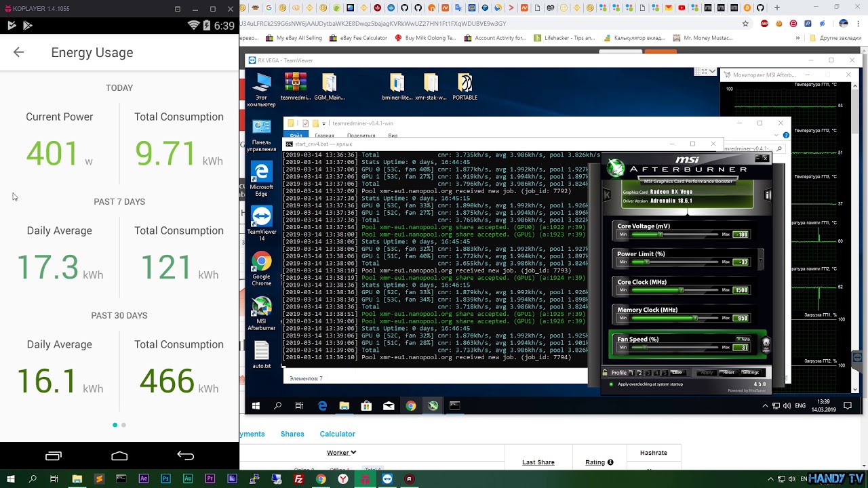The image size is (868, 488).
Task: Expand the hidden bookmarks chevron in Chrome
Action: [798, 38]
